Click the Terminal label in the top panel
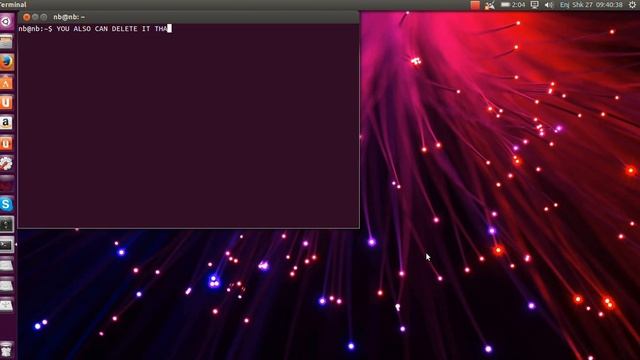The image size is (640, 360). (13, 4)
